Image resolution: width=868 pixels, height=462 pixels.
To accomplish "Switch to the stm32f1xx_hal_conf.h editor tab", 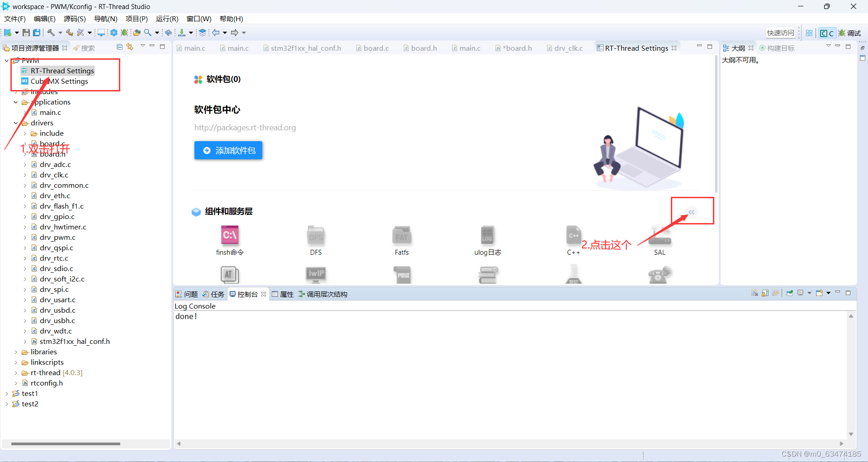I will 302,48.
